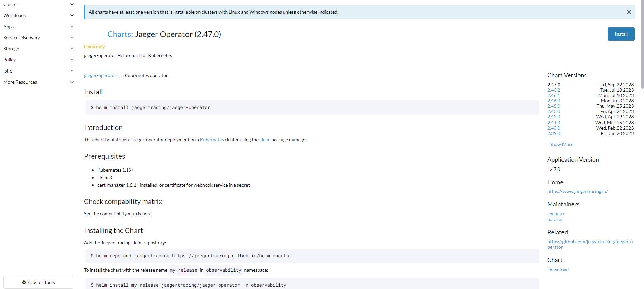The width and height of the screenshot is (644, 289).
Task: Click the blue Install button
Action: (x=621, y=34)
